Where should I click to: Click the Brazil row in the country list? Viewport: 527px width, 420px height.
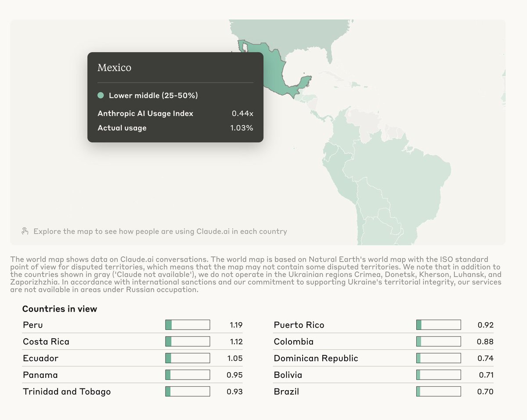[x=383, y=391]
